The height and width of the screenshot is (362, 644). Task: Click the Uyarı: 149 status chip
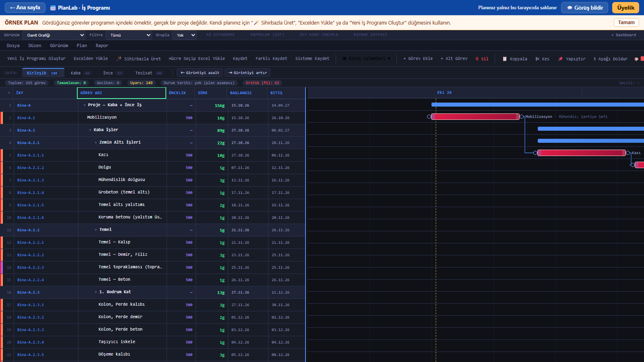[x=141, y=83]
